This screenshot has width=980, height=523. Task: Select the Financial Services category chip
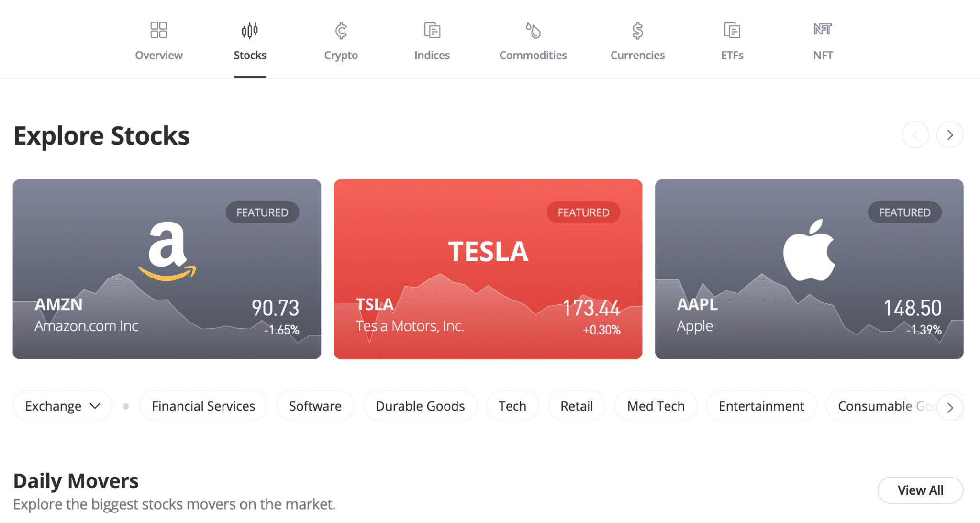click(x=203, y=406)
